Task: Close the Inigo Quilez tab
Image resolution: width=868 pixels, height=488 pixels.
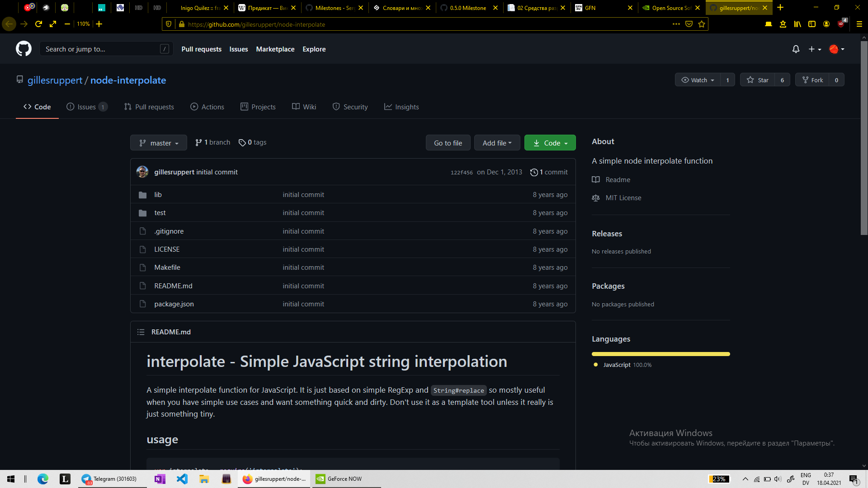Action: pyautogui.click(x=226, y=8)
